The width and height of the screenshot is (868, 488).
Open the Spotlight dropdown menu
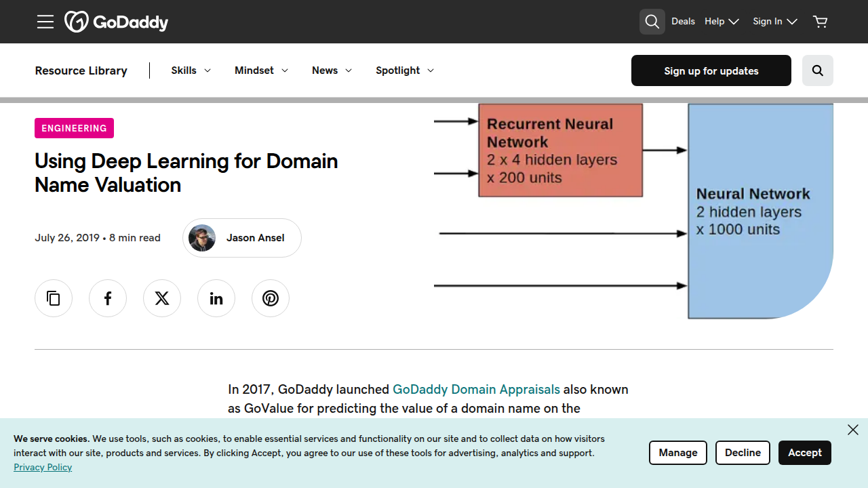pos(405,70)
